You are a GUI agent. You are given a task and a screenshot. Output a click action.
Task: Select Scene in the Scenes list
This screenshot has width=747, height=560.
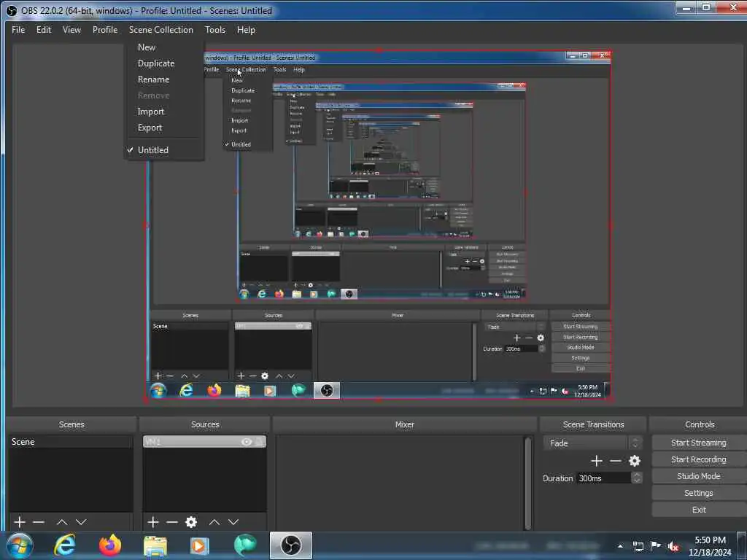click(71, 441)
